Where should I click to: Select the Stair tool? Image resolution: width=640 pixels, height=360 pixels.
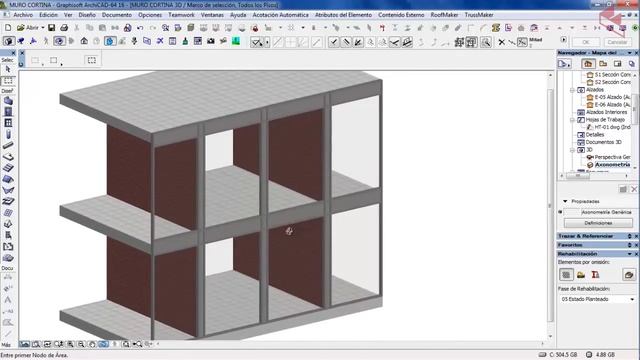[x=8, y=168]
